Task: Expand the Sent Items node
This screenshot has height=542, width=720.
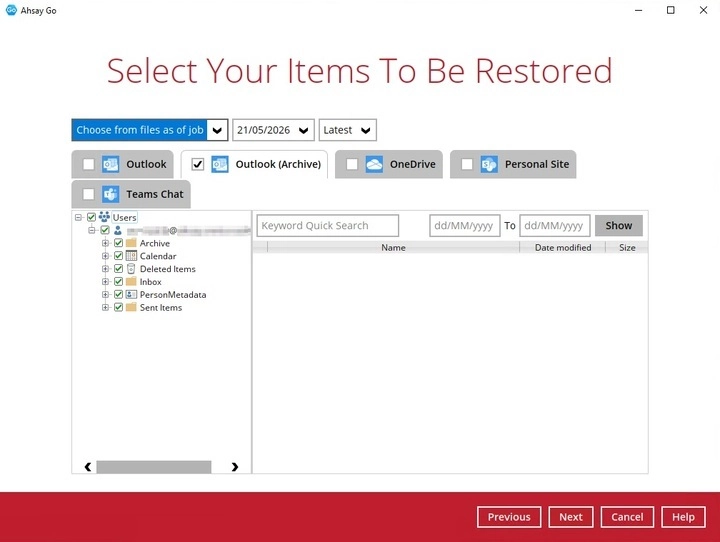Action: (x=105, y=307)
